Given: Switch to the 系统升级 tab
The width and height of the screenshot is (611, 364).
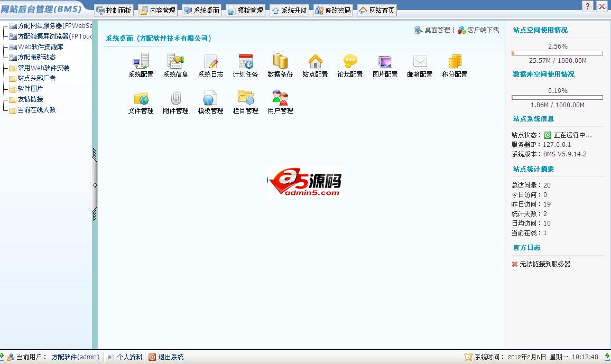Looking at the screenshot, I should click(290, 11).
